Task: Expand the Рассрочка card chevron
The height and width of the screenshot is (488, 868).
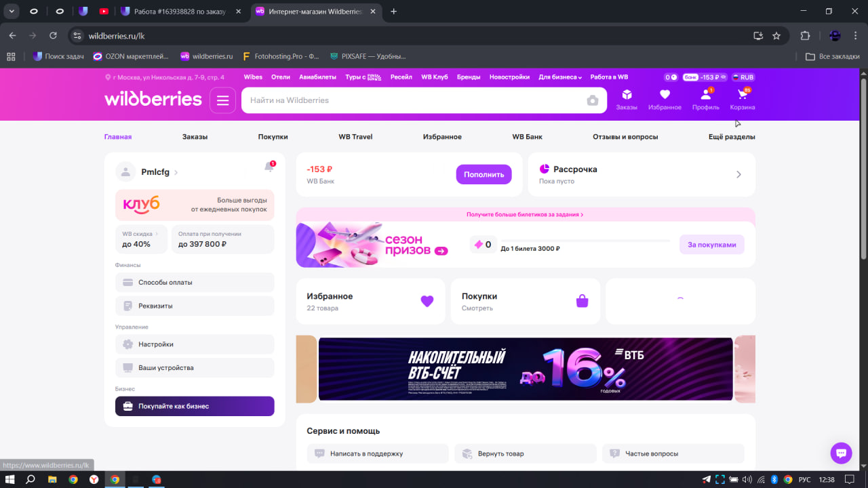Action: 738,174
